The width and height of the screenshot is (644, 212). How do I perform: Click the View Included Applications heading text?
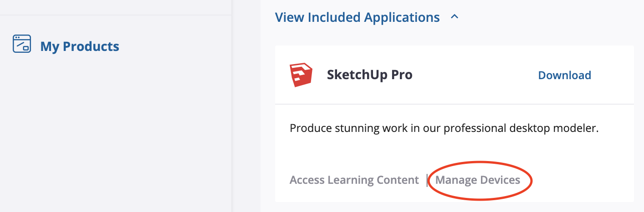(358, 17)
